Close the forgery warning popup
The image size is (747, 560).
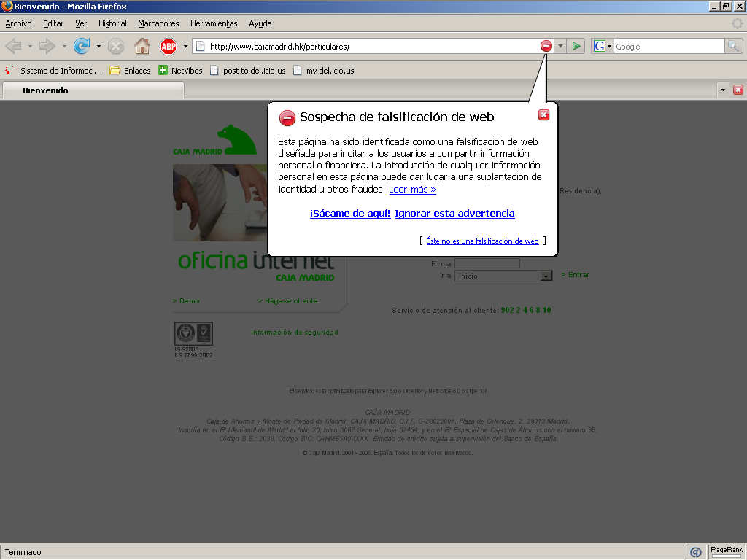pyautogui.click(x=543, y=114)
